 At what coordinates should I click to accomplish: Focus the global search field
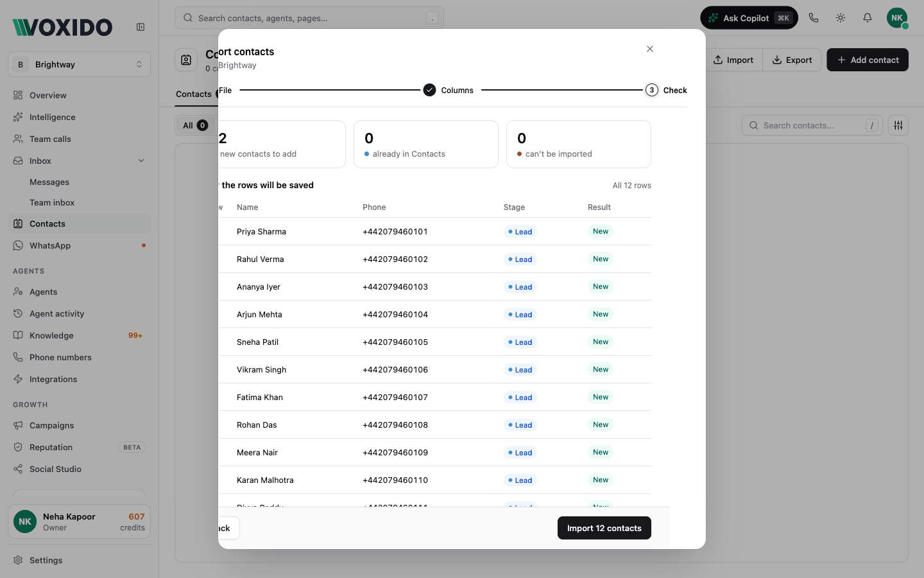309,18
